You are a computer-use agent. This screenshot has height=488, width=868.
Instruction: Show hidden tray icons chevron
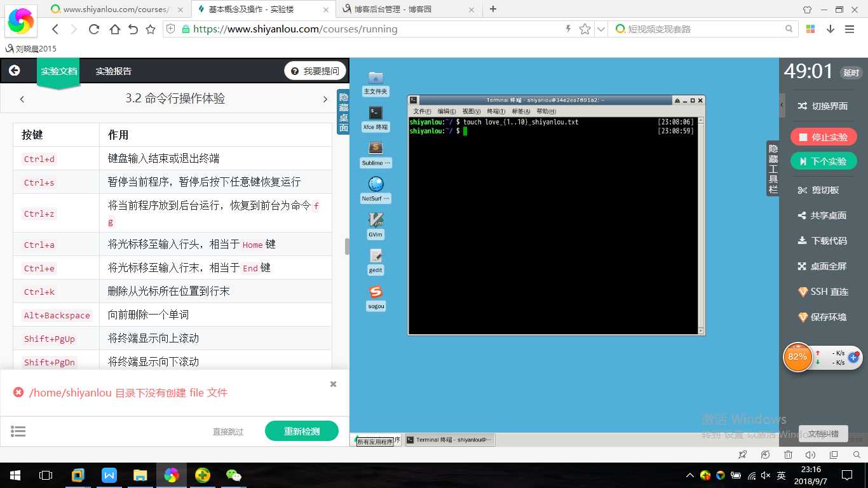(x=690, y=475)
